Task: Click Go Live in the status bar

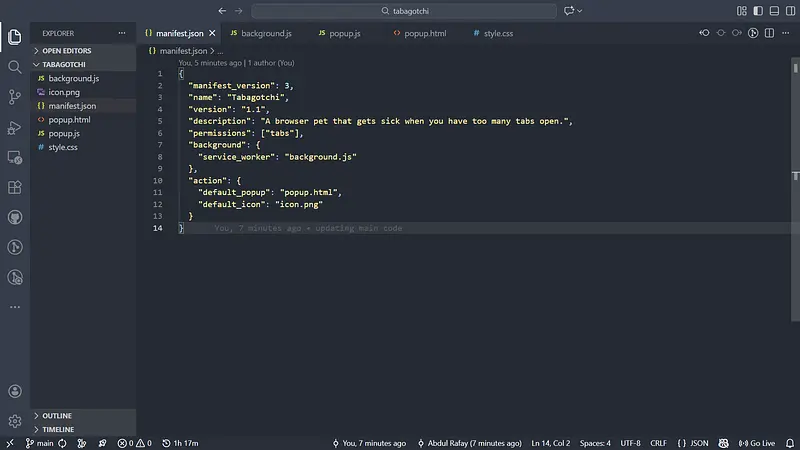Action: click(755, 442)
